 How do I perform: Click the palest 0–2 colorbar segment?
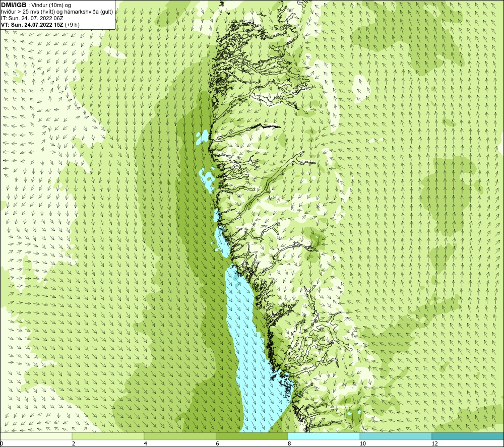point(36,436)
